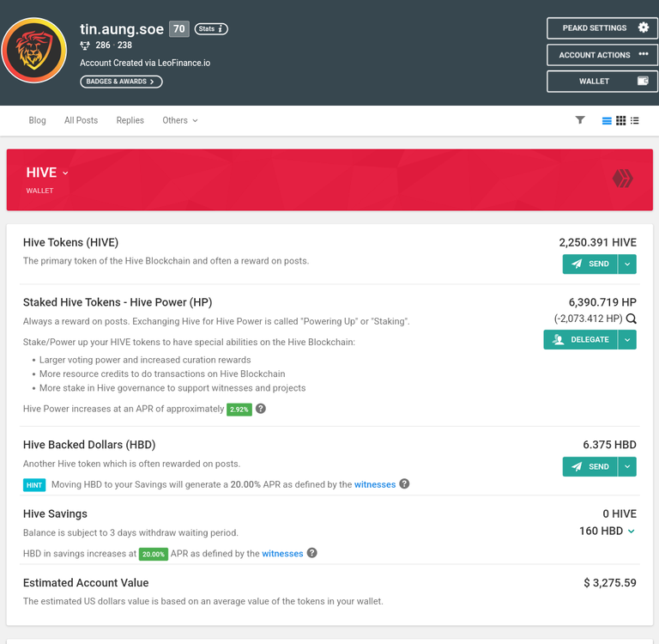Open the help icon beside 2.92% APR
Image resolution: width=659 pixels, height=644 pixels.
pos(261,409)
